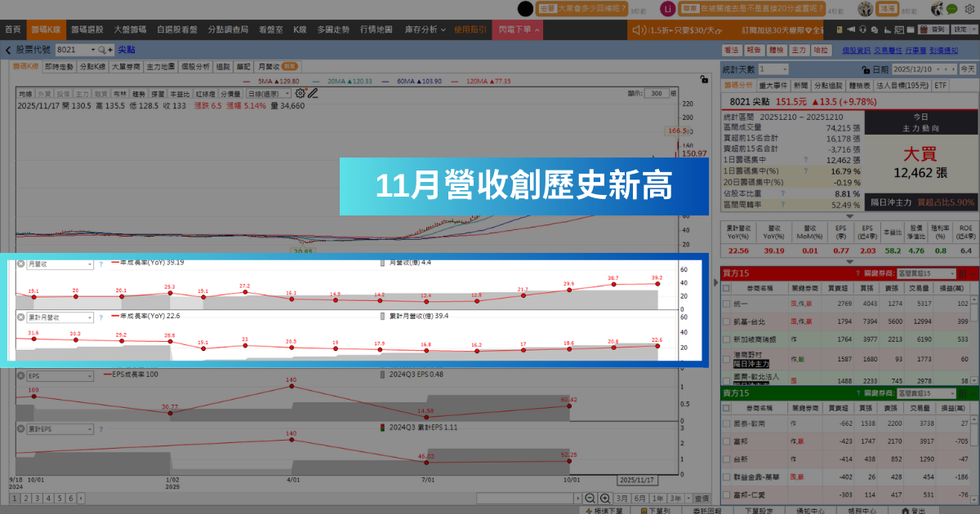Click the zoom-in magnifier below the chart

(605, 498)
